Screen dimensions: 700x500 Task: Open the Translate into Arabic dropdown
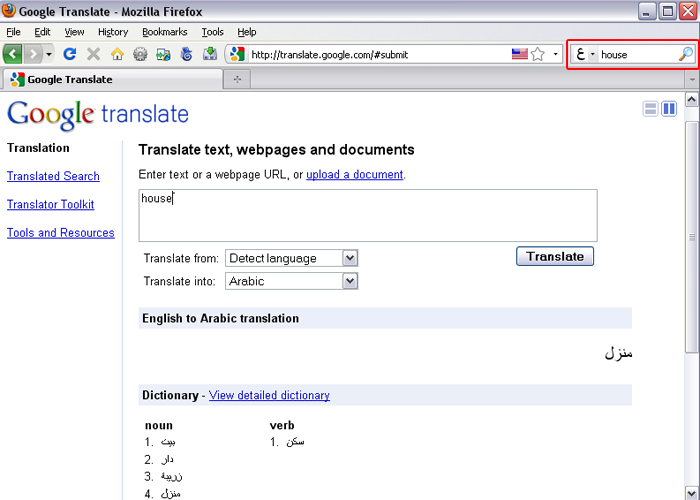tap(292, 281)
